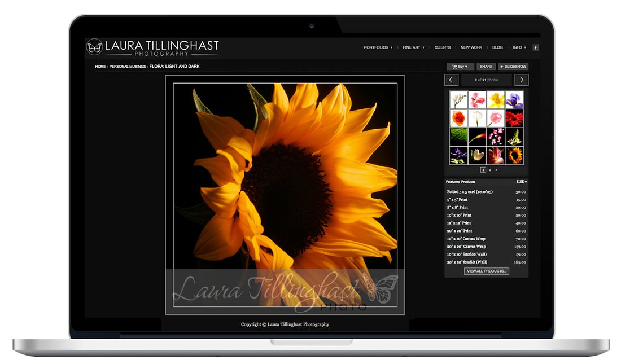The width and height of the screenshot is (621, 364).
Task: Go to the previous photo arrow
Action: click(x=451, y=80)
